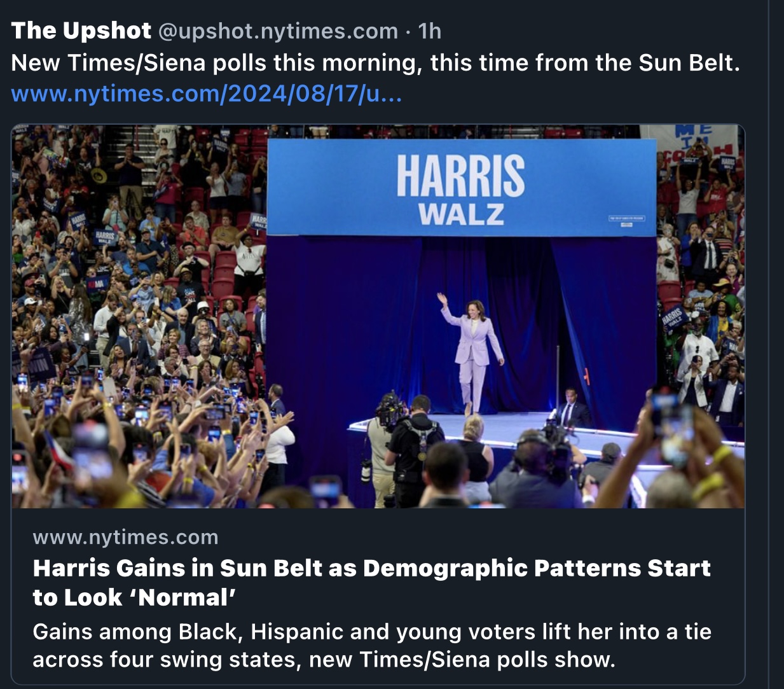Click the Harris Walz signs held by the crowd
This screenshot has height=689, width=784.
click(x=105, y=237)
